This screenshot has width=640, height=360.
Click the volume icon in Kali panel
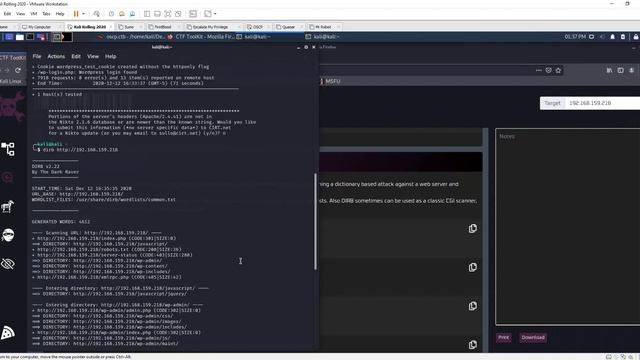pos(602,37)
